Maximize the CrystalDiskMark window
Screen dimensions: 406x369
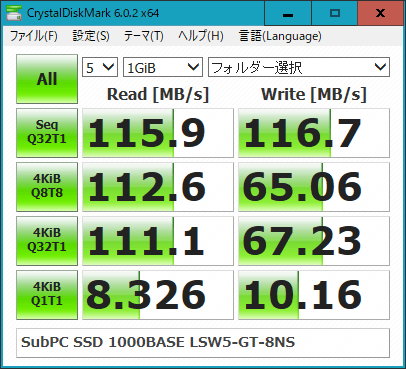coord(335,13)
